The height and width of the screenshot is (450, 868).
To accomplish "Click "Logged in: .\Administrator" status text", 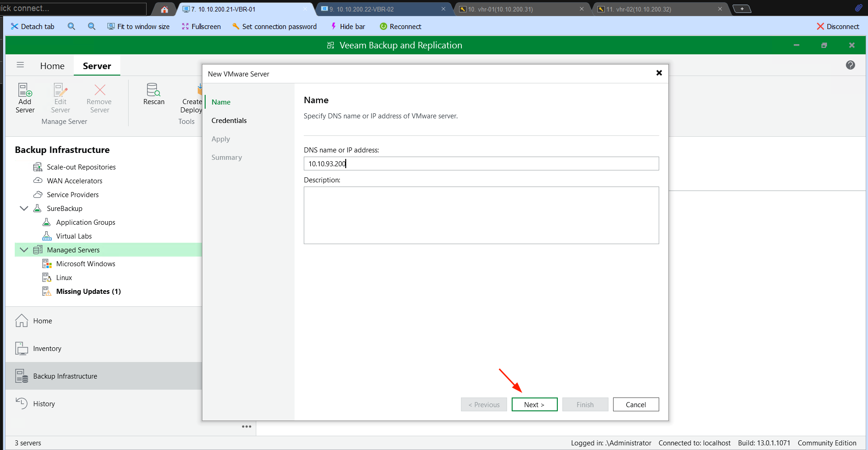I will pyautogui.click(x=611, y=443).
